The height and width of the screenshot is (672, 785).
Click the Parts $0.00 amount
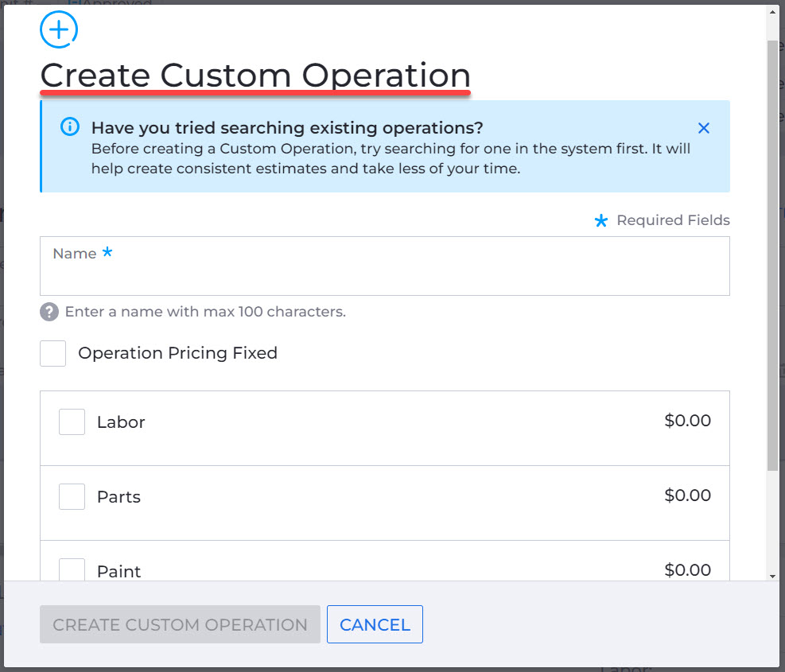(687, 495)
